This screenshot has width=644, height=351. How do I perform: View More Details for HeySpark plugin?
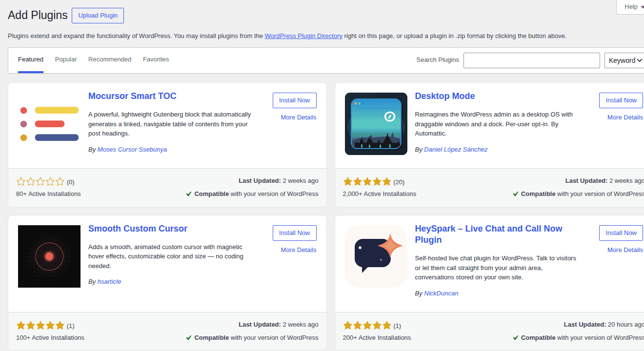click(x=625, y=250)
